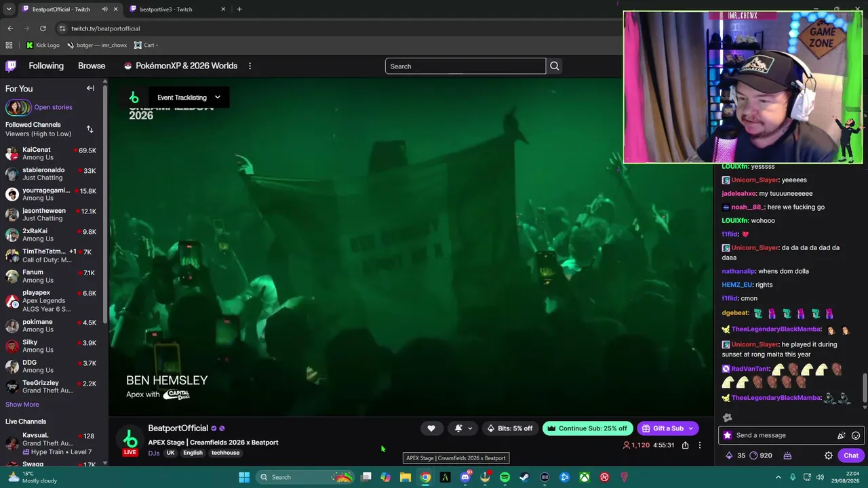Open Discord from the taskbar
Screen dimensions: 868x488
(x=465, y=477)
